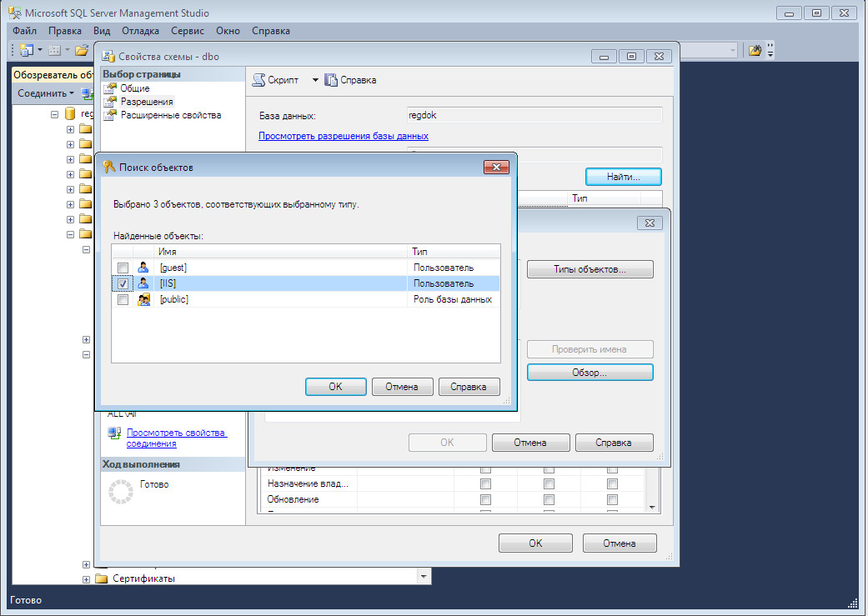Toggle second checkbox in Обновление row

pos(549,500)
